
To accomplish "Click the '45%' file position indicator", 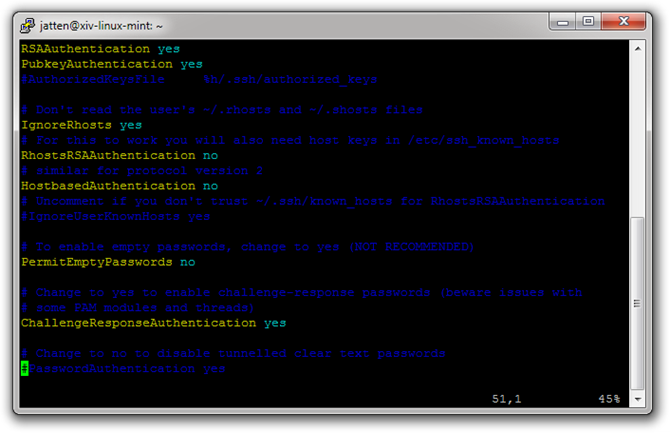I will (x=609, y=399).
